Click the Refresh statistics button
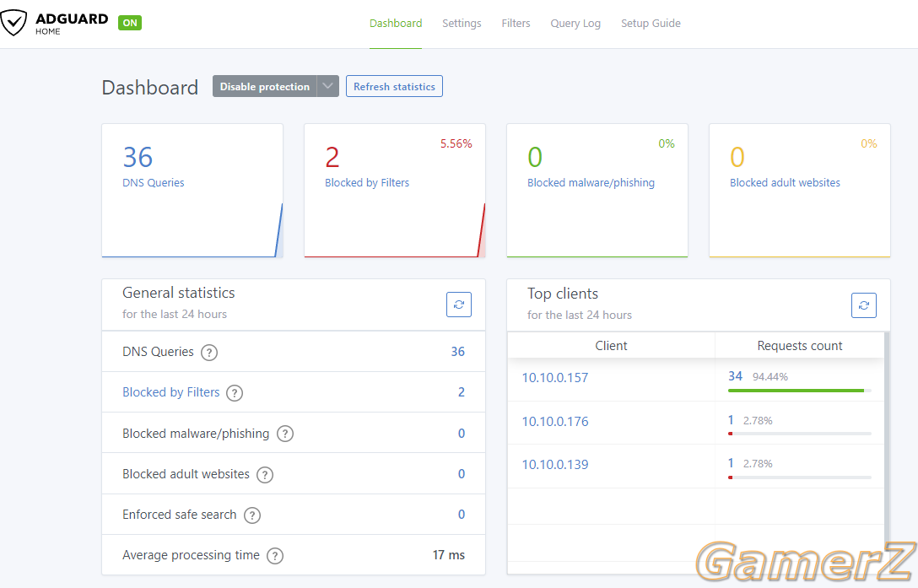 click(395, 86)
